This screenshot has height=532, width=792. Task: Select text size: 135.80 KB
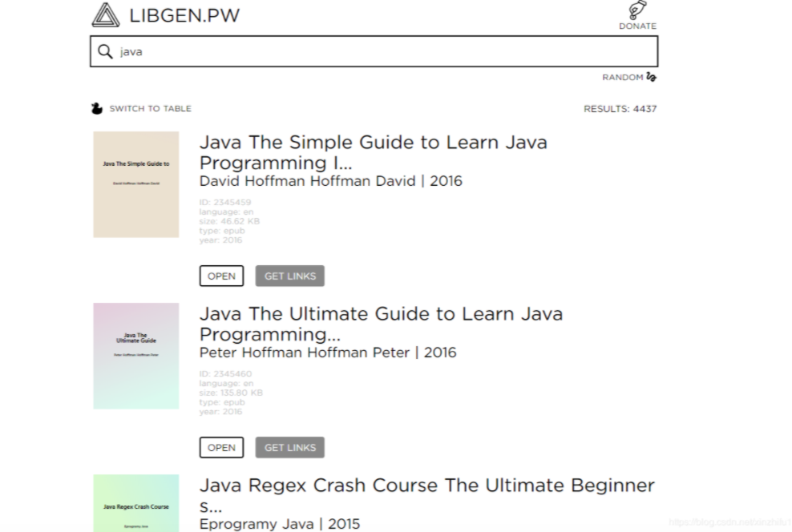[x=231, y=393]
